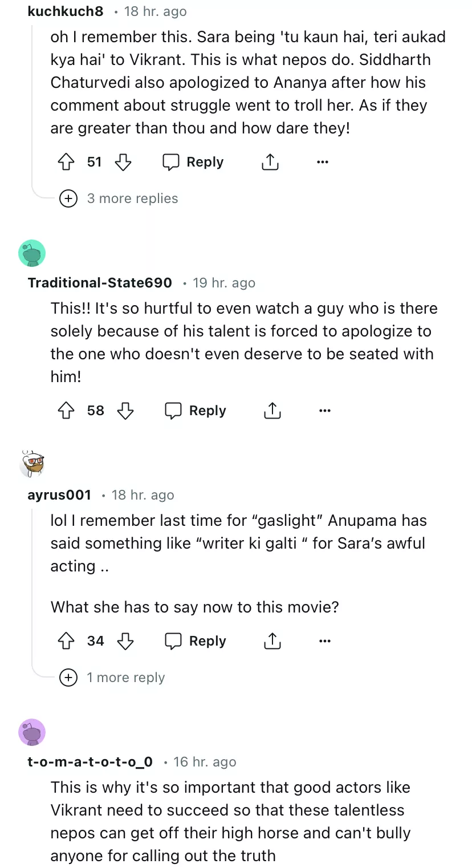Upvote Traditional-State690's comment

tap(67, 411)
